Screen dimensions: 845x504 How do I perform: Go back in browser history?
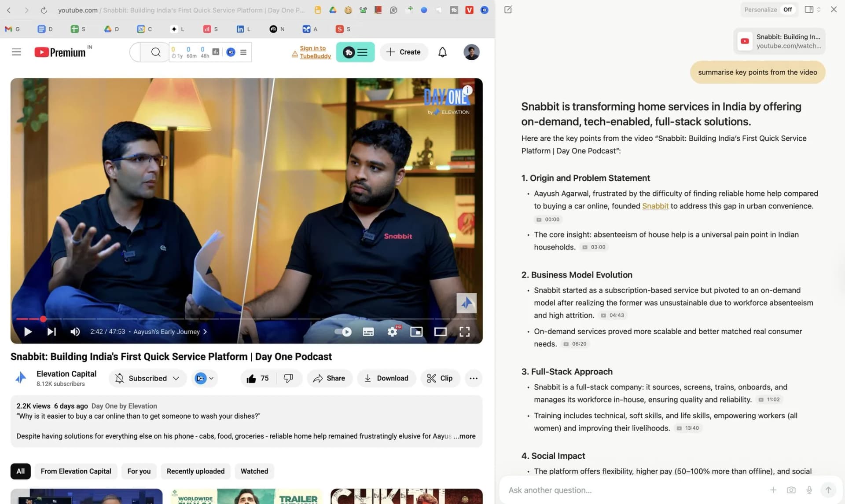point(9,10)
